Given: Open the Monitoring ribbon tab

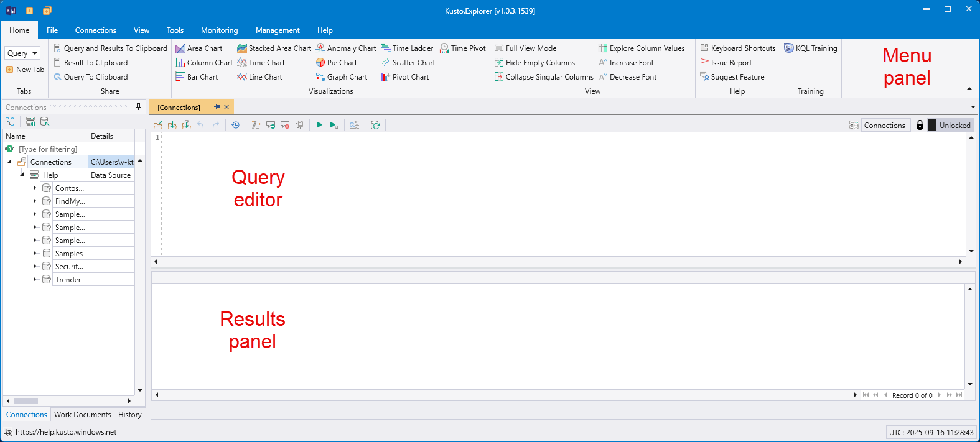Looking at the screenshot, I should 219,30.
